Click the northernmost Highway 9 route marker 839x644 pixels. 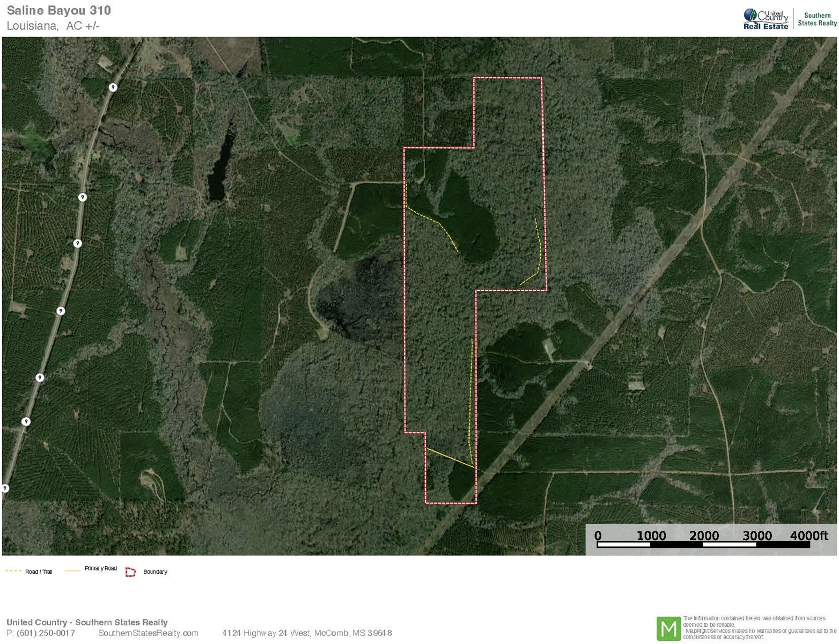coord(113,87)
